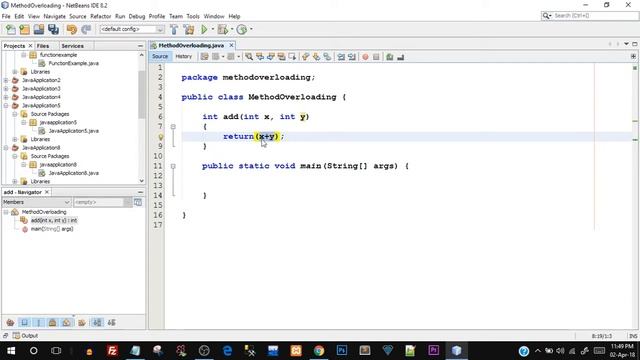Click the lightbulb hint on line 8

[x=160, y=137]
